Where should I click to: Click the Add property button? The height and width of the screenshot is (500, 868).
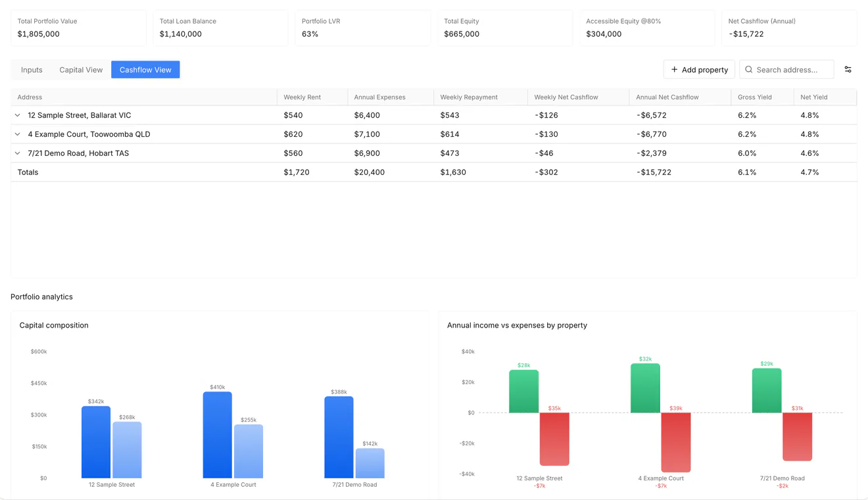coord(699,70)
